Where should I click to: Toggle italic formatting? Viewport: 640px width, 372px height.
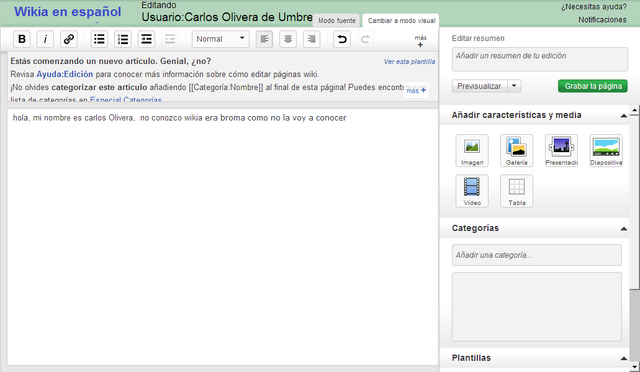[x=45, y=39]
